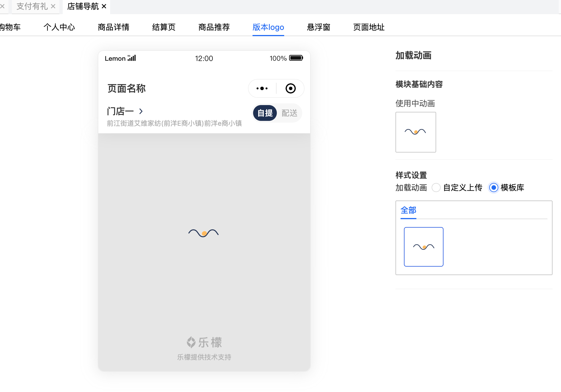Click the 乐檬 logo at phone bottom

(x=204, y=342)
